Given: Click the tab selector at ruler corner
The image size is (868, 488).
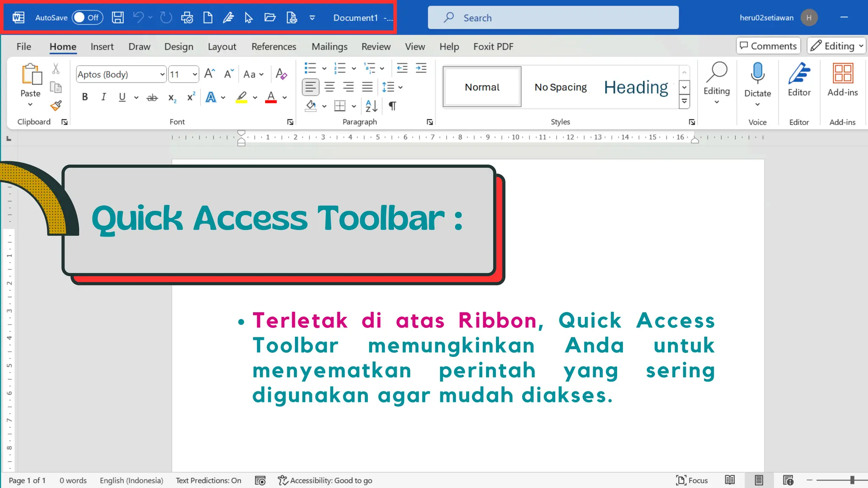Looking at the screenshot, I should point(9,139).
